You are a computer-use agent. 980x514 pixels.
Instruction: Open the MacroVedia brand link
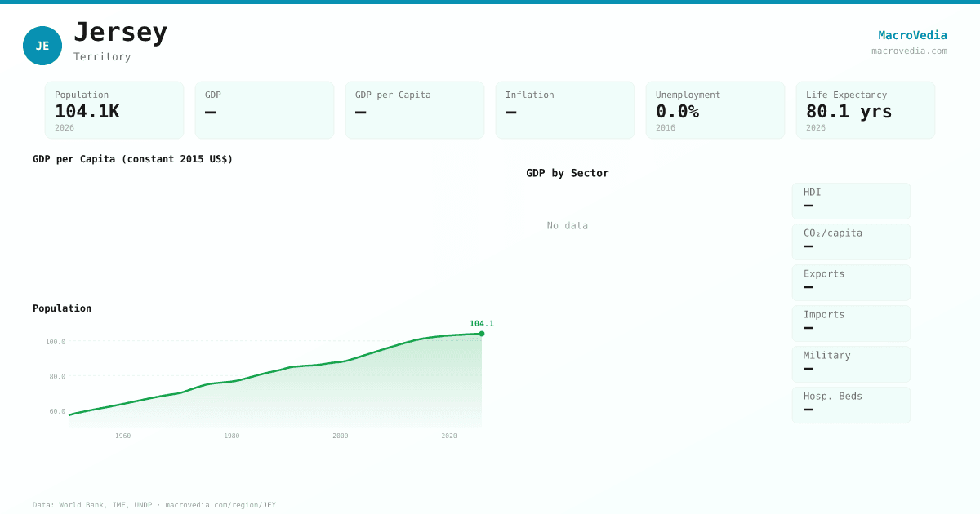(912, 35)
